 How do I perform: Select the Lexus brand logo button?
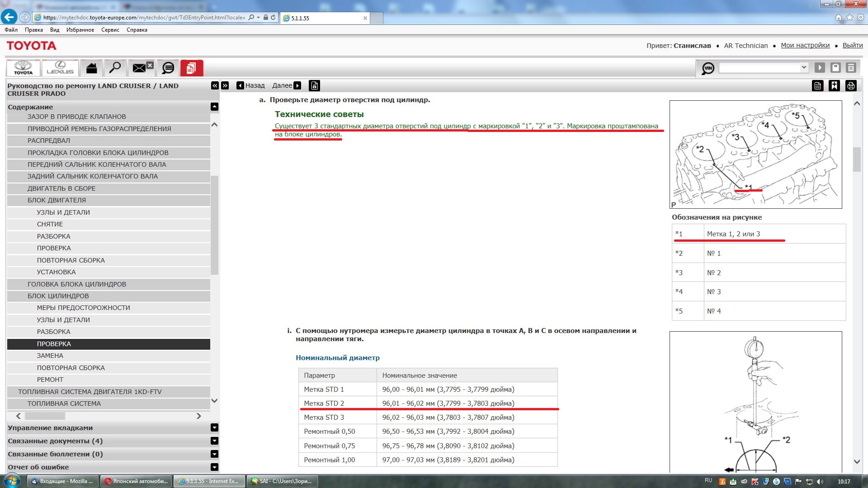tap(60, 68)
